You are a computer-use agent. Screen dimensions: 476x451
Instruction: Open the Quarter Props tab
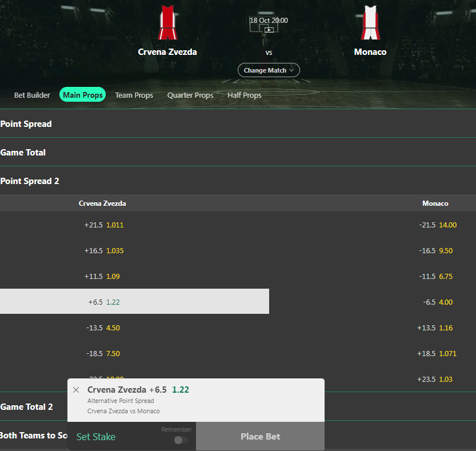(x=190, y=95)
